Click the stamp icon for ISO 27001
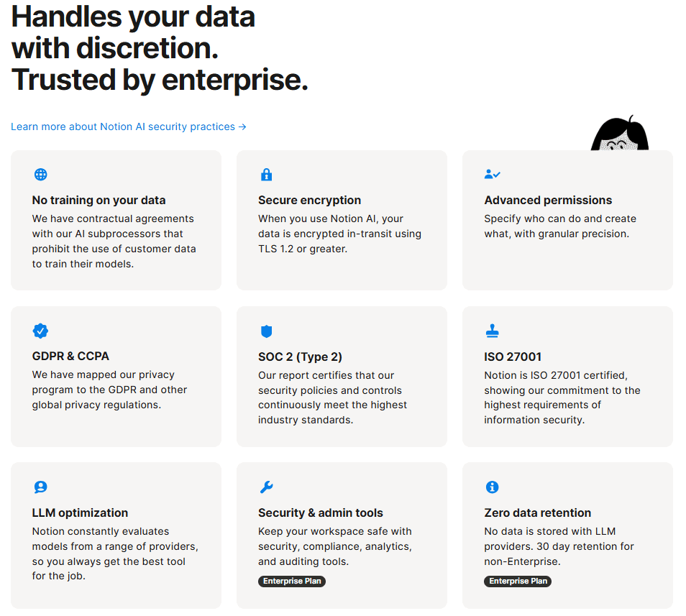The height and width of the screenshot is (616, 686). pyautogui.click(x=493, y=331)
